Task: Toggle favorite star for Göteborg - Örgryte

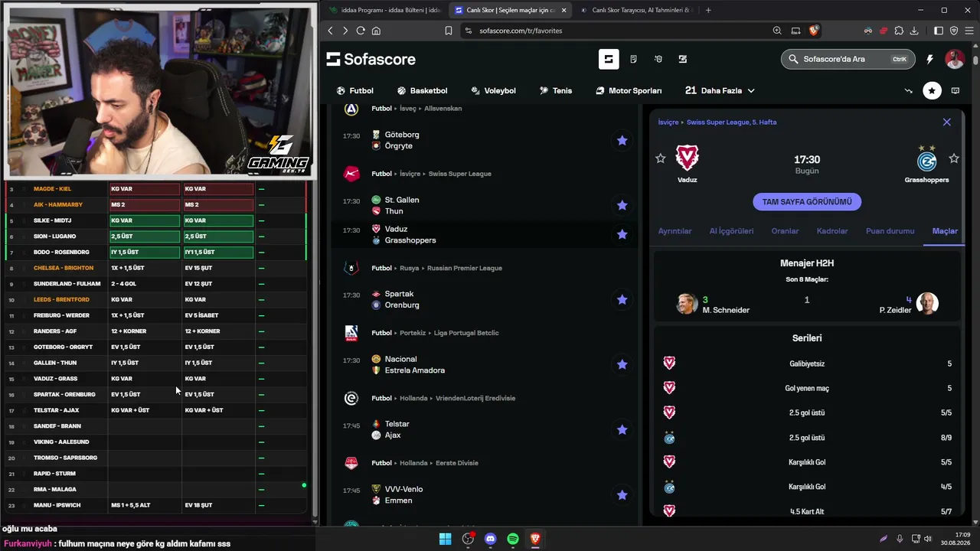Action: click(x=622, y=140)
